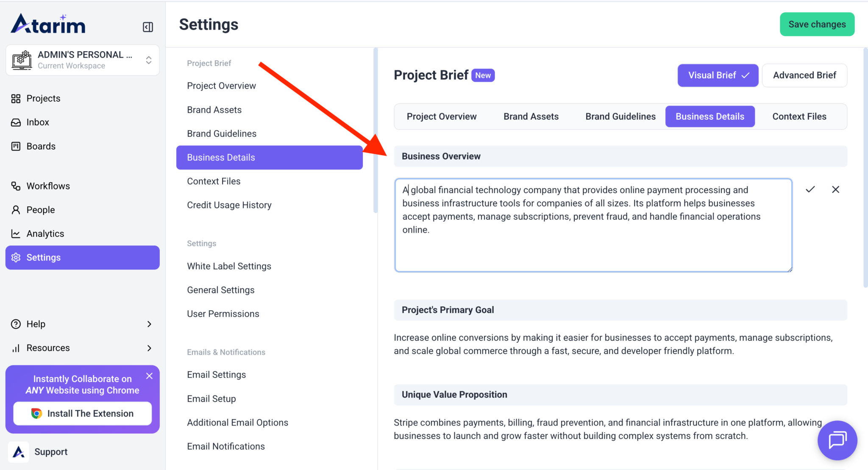This screenshot has width=868, height=470.
Task: Switch to Visual Brief mode
Action: [718, 75]
